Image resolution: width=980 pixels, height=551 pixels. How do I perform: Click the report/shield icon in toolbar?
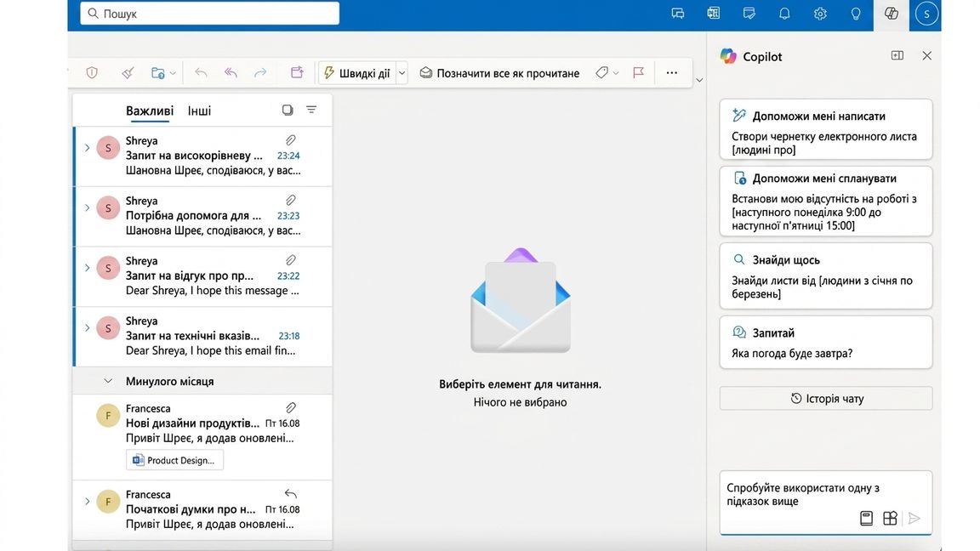(92, 72)
